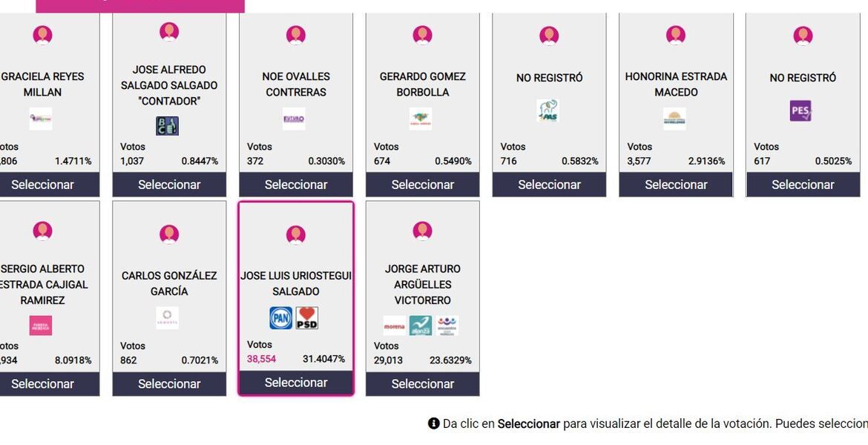
Task: Click the Morena party logo
Action: tap(395, 326)
